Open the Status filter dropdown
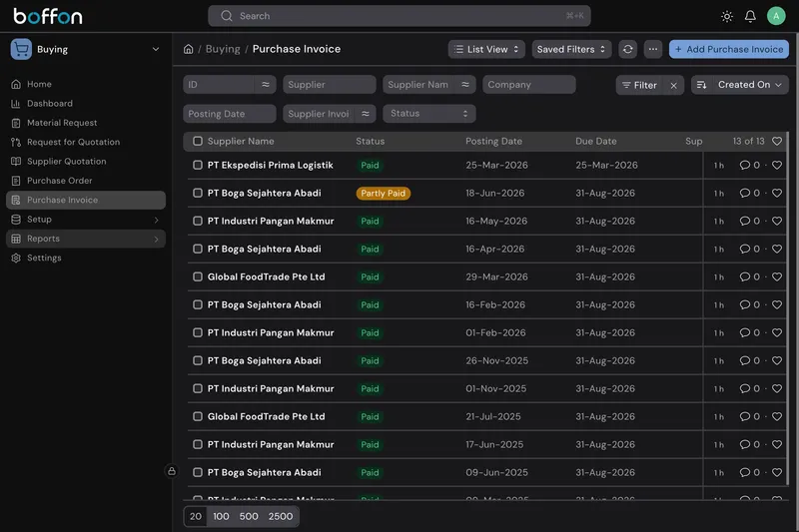Screen dimensions: 799x532 [x=429, y=114]
